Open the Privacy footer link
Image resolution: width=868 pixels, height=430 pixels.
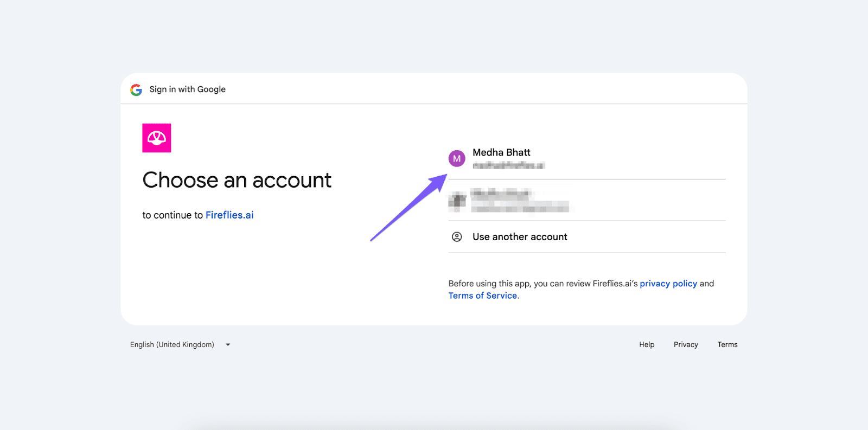tap(686, 344)
